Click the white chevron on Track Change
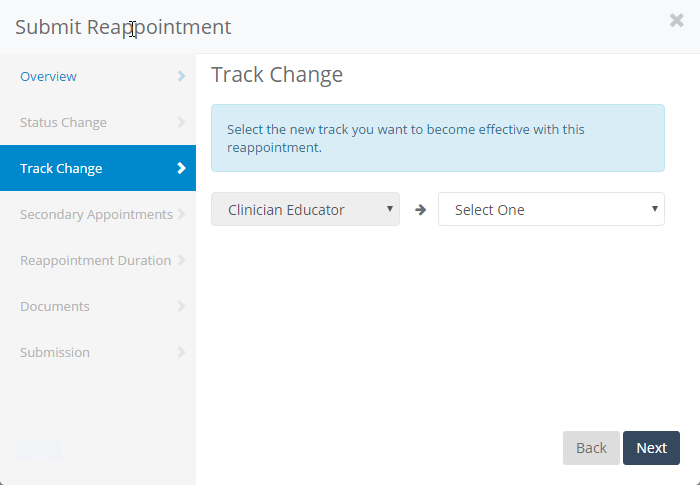The image size is (700, 485). click(181, 168)
